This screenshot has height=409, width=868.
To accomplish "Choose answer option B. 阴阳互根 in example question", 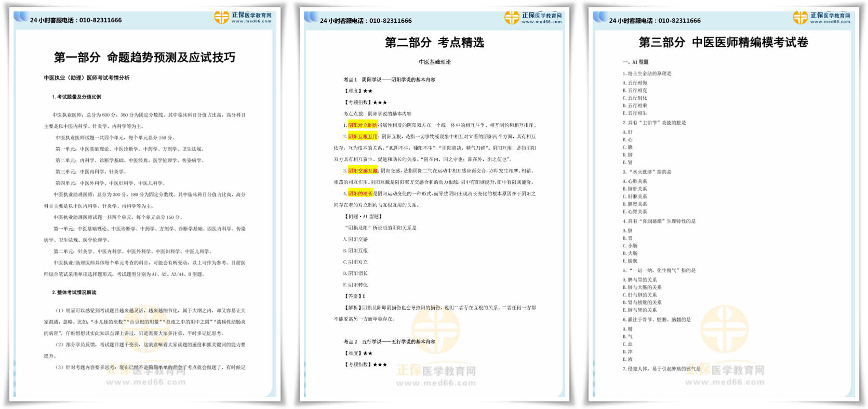I will click(x=355, y=251).
